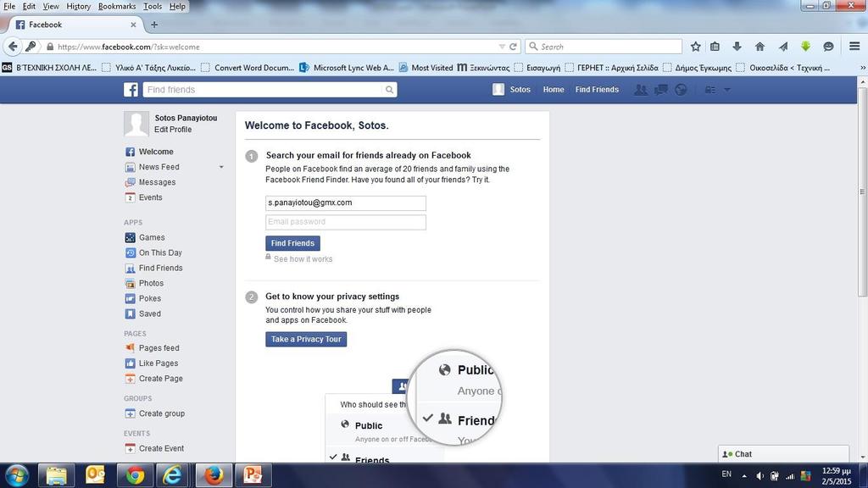The image size is (868, 488).
Task: Open Home link in Facebook header
Action: click(554, 90)
